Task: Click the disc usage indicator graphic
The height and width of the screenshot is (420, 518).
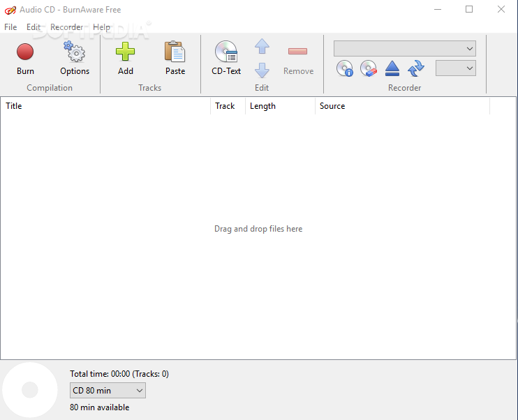Action: pos(30,390)
